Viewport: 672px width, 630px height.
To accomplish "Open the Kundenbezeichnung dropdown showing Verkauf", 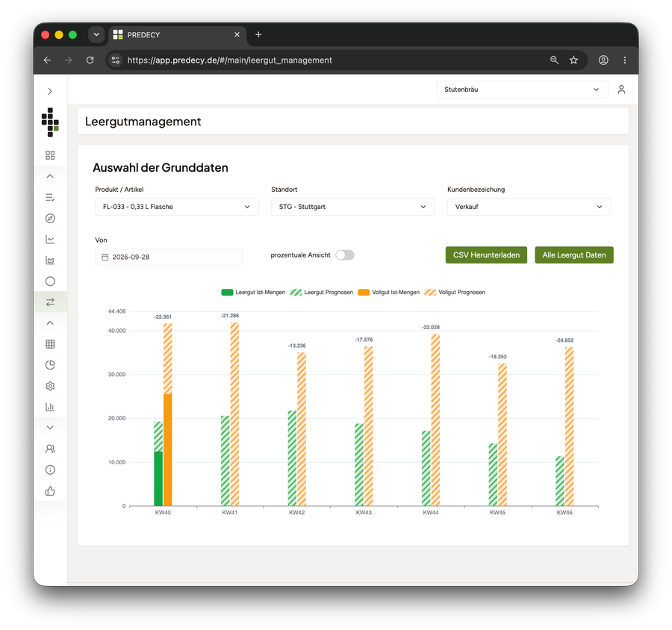I will pyautogui.click(x=529, y=207).
